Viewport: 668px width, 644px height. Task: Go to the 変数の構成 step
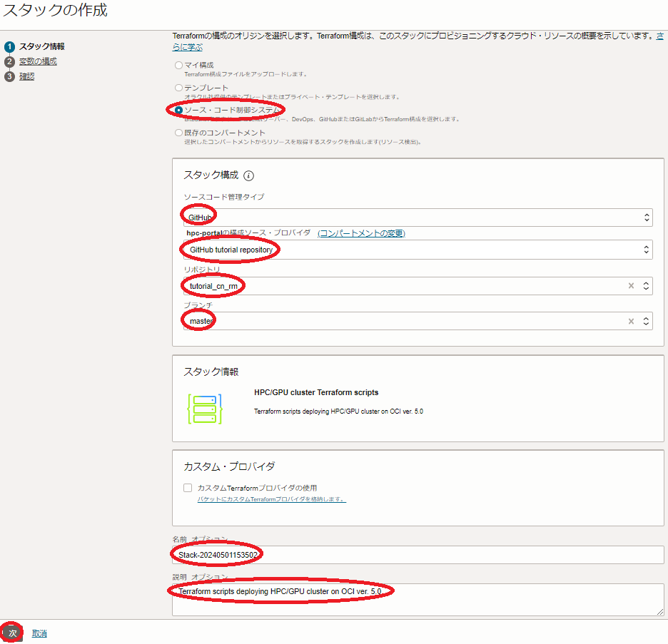pyautogui.click(x=38, y=61)
